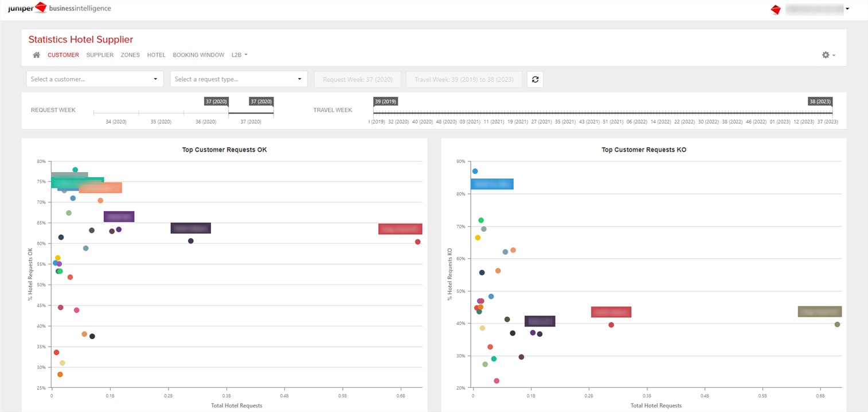Screen dimensions: 868x412
Task: Select the BOOKING WINDOW tab
Action: (198, 55)
